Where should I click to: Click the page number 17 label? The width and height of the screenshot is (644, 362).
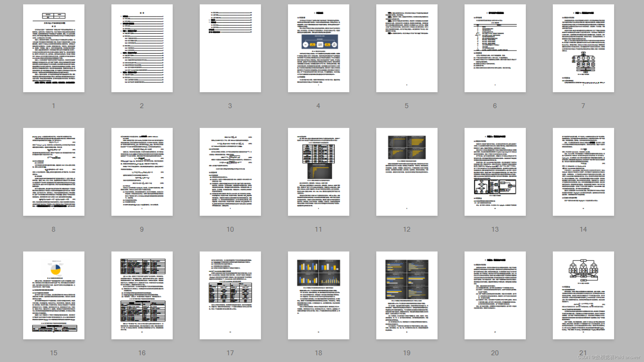pos(230,353)
